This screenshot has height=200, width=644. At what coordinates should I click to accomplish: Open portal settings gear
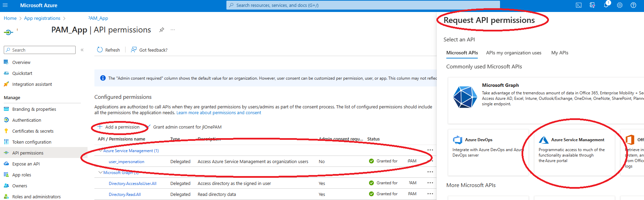click(x=620, y=5)
